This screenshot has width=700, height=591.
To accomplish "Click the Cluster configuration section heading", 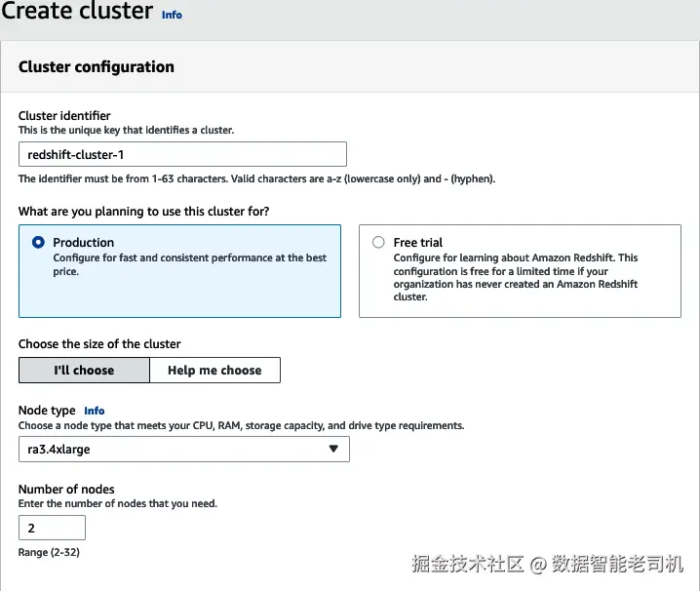I will point(97,67).
